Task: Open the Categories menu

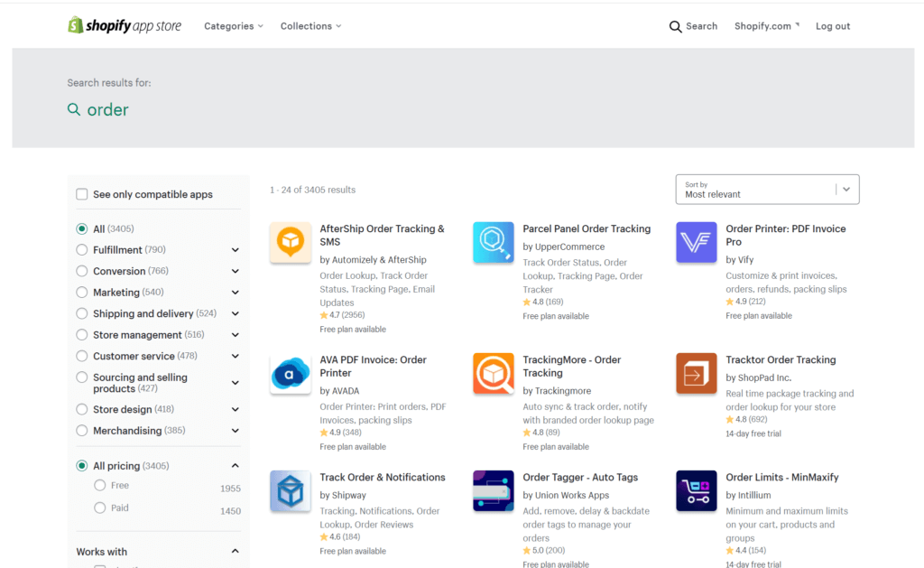Action: pyautogui.click(x=234, y=26)
